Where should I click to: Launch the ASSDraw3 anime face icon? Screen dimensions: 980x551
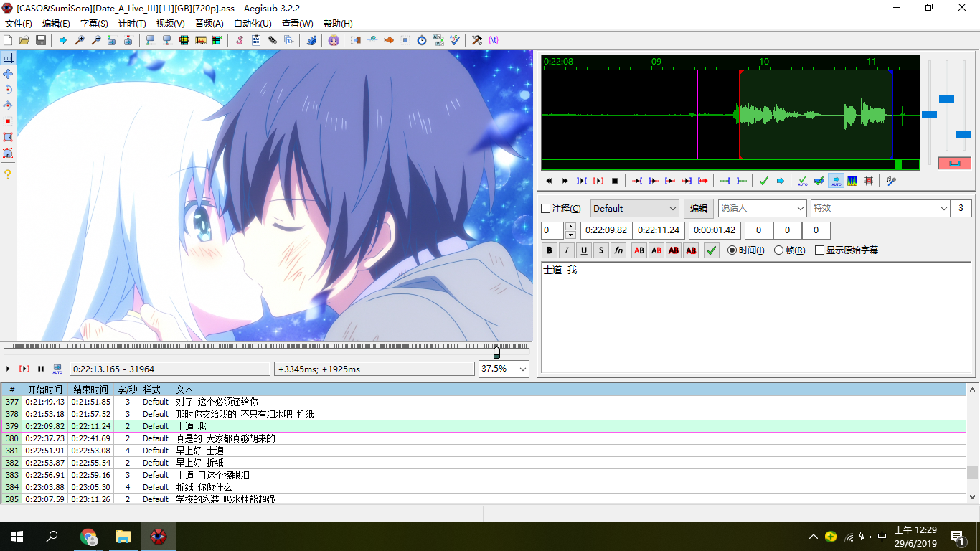334,40
